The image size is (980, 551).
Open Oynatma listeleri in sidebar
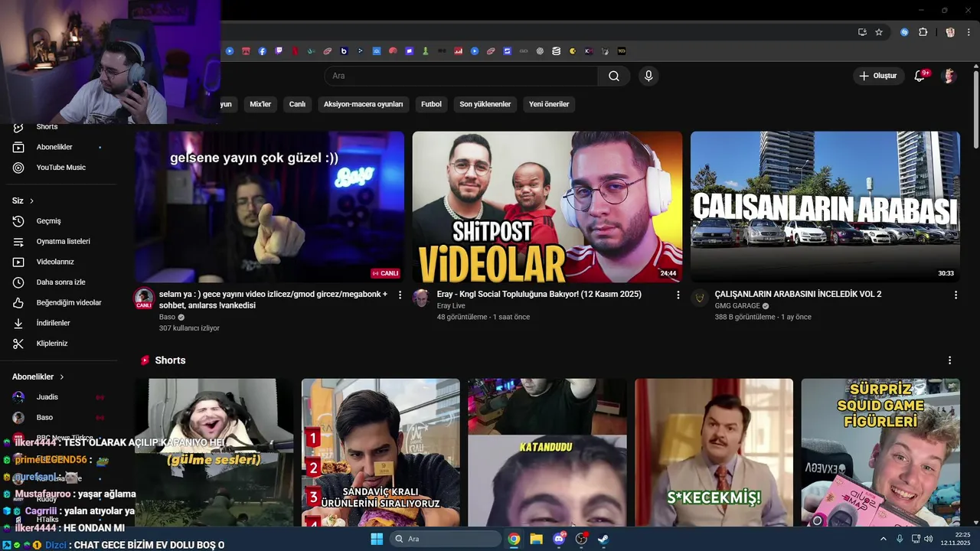pos(61,241)
